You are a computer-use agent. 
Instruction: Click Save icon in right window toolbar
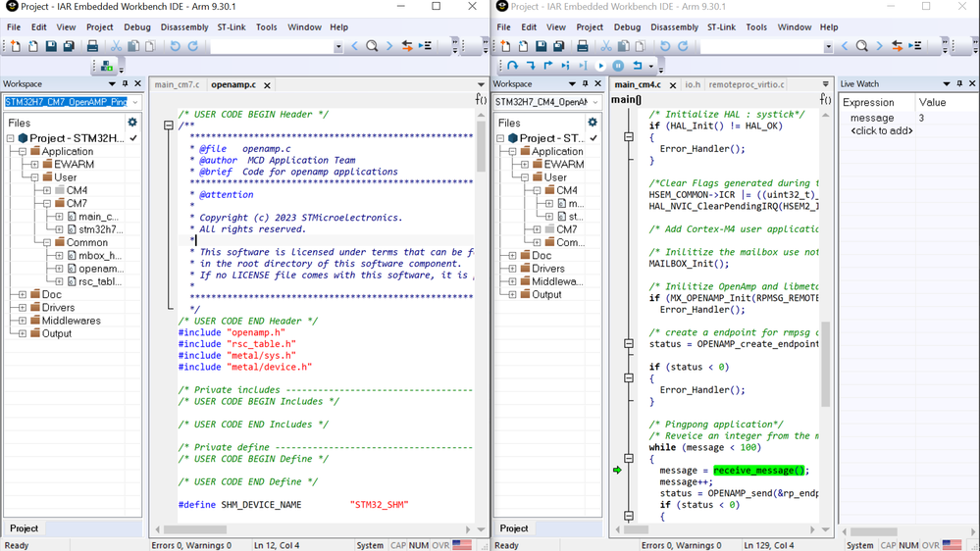coord(542,46)
